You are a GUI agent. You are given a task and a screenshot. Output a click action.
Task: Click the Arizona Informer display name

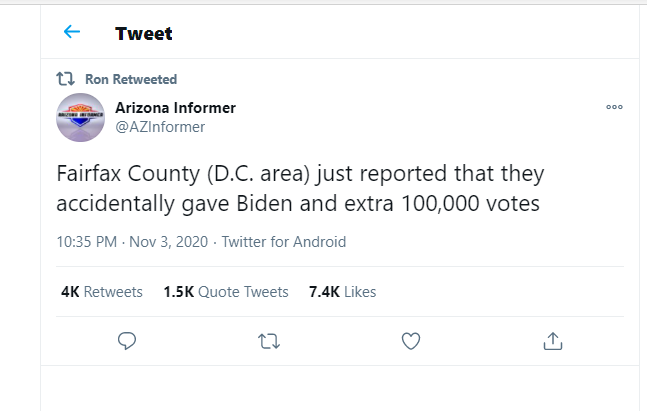tap(175, 108)
